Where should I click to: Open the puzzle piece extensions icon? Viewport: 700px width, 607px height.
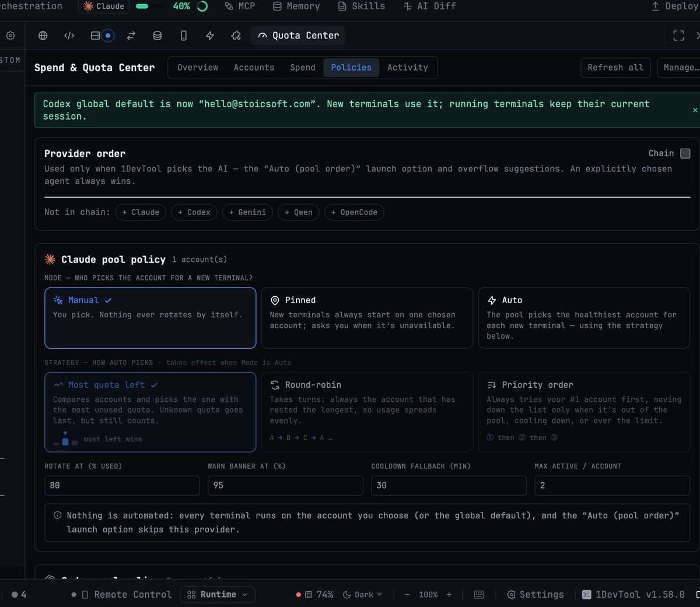236,36
